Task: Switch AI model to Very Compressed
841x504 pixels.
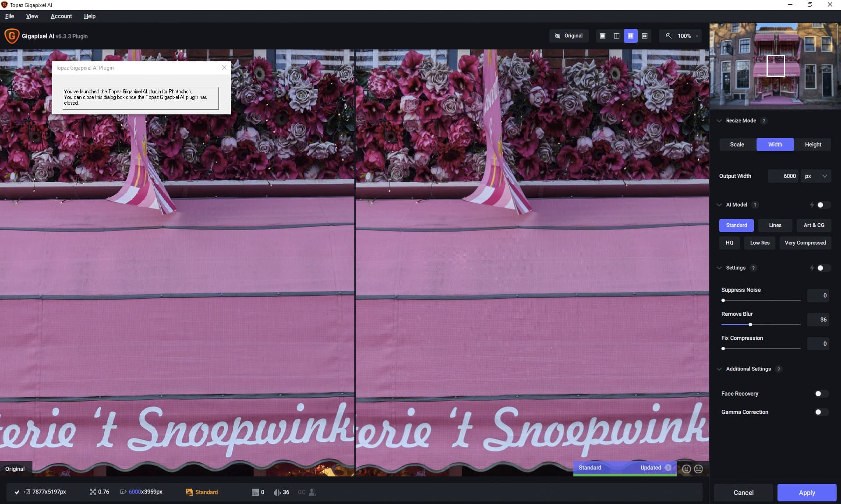Action: [805, 243]
